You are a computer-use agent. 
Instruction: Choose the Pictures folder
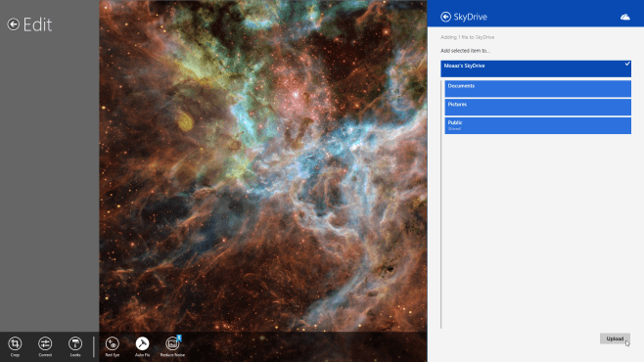click(x=537, y=107)
